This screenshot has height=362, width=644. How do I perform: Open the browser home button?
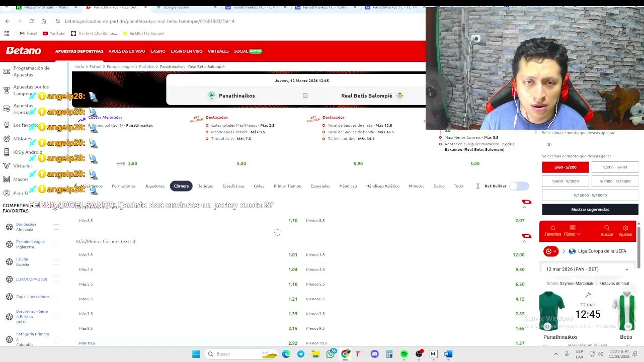[43, 21]
